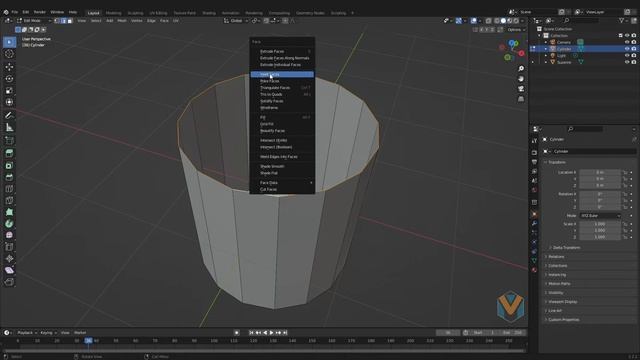Toggle camera view icon in viewport

pos(521,89)
